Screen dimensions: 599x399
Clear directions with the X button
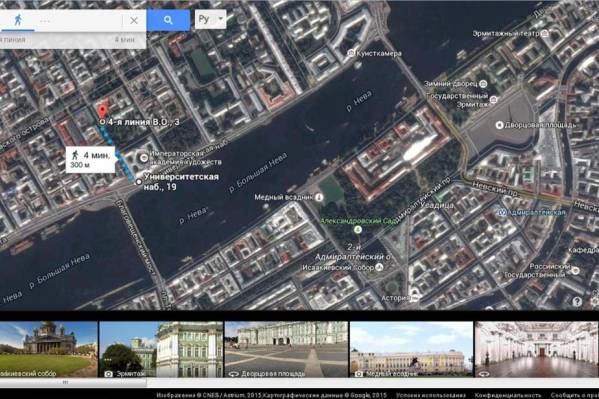[x=134, y=21]
